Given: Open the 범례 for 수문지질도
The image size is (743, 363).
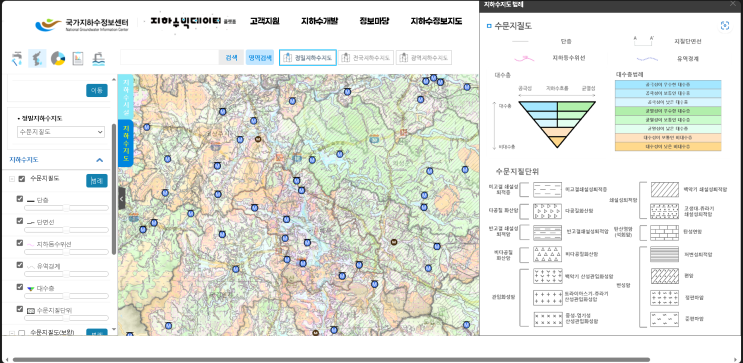Looking at the screenshot, I should point(97,181).
